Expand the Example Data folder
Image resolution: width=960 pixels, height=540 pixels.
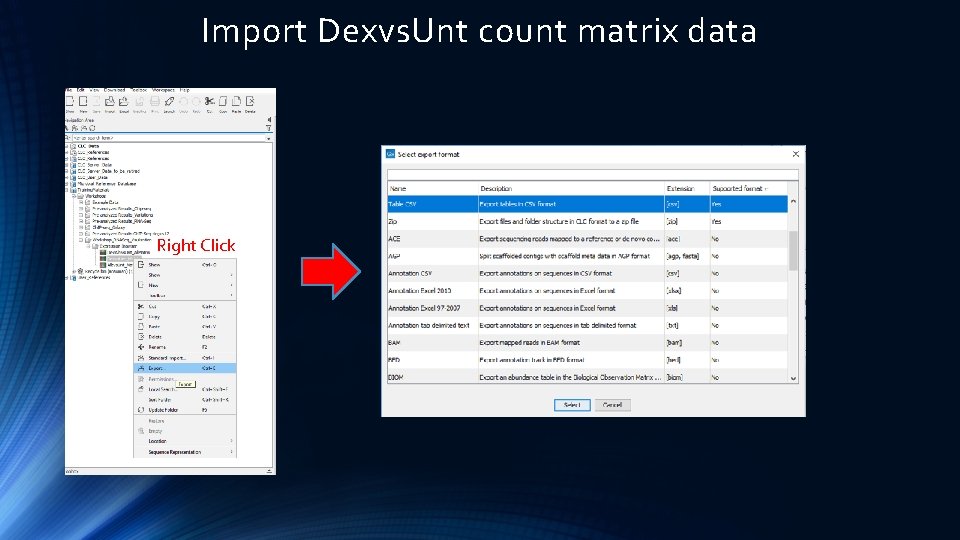(81, 202)
